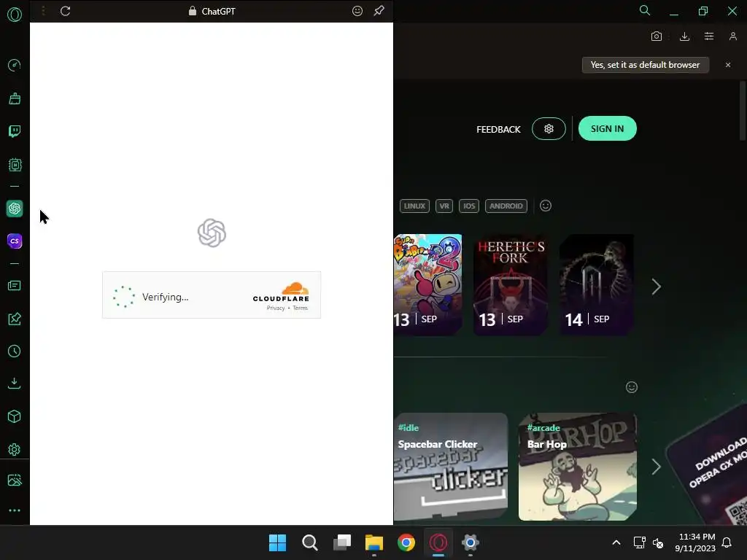Open Easy Setup sliders icon
Screen dimensions: 747x560
click(x=709, y=36)
